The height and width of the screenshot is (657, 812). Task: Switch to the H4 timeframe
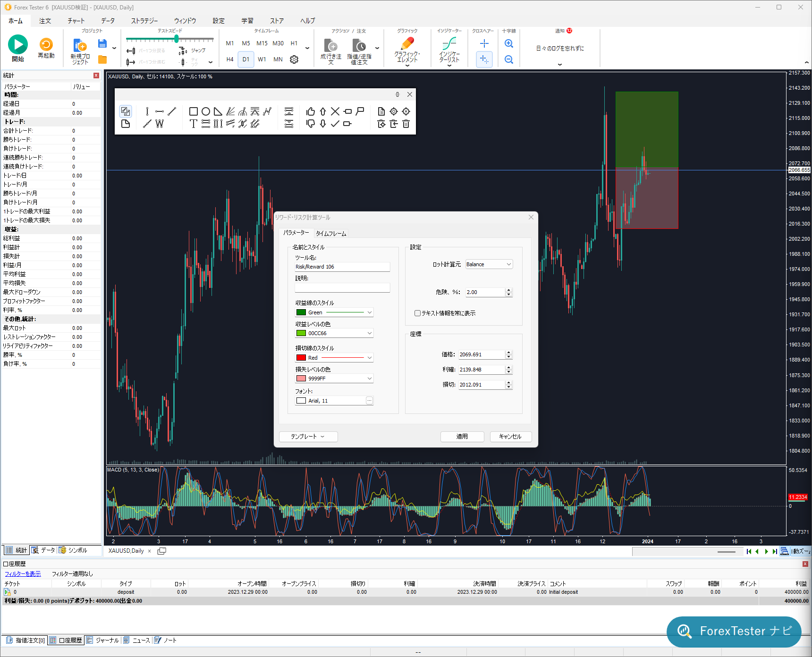[230, 59]
